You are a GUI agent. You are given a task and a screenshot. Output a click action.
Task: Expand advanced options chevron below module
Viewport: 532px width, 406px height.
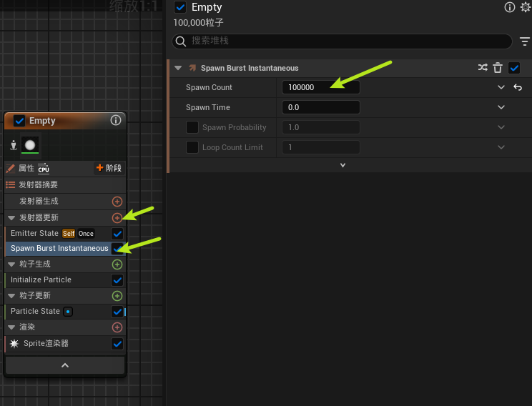coord(343,165)
